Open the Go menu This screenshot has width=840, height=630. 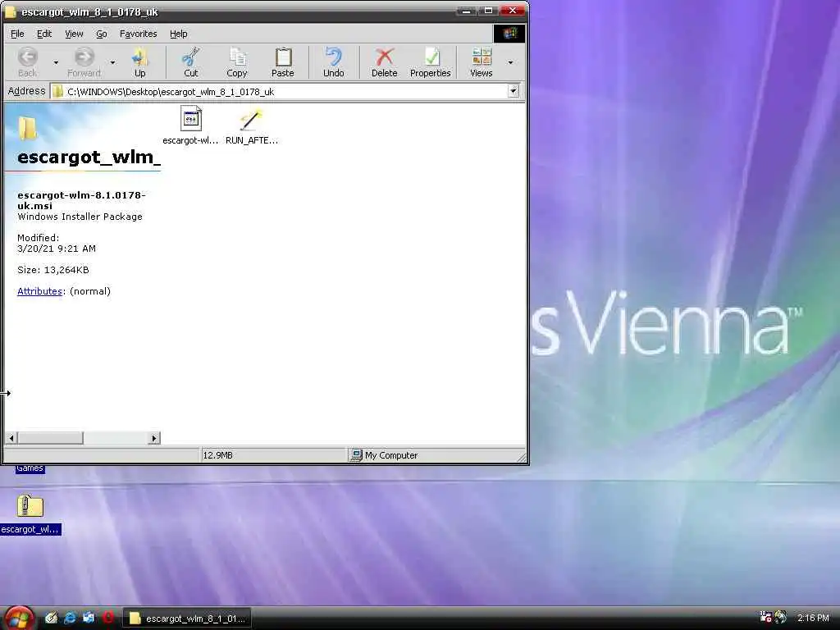pos(101,34)
